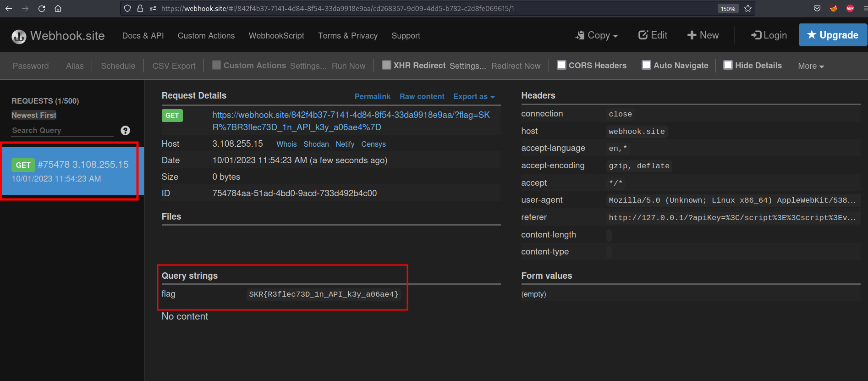This screenshot has height=381, width=868.
Task: Click the Login button
Action: click(x=769, y=35)
